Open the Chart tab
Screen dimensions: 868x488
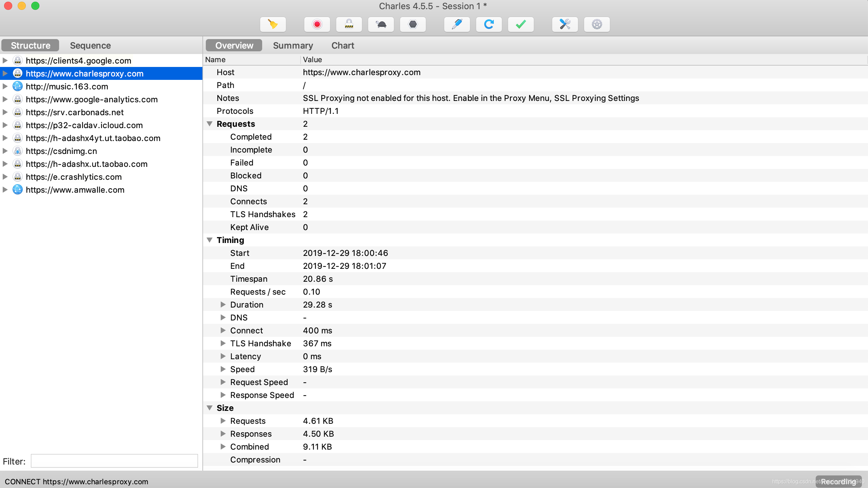tap(343, 45)
